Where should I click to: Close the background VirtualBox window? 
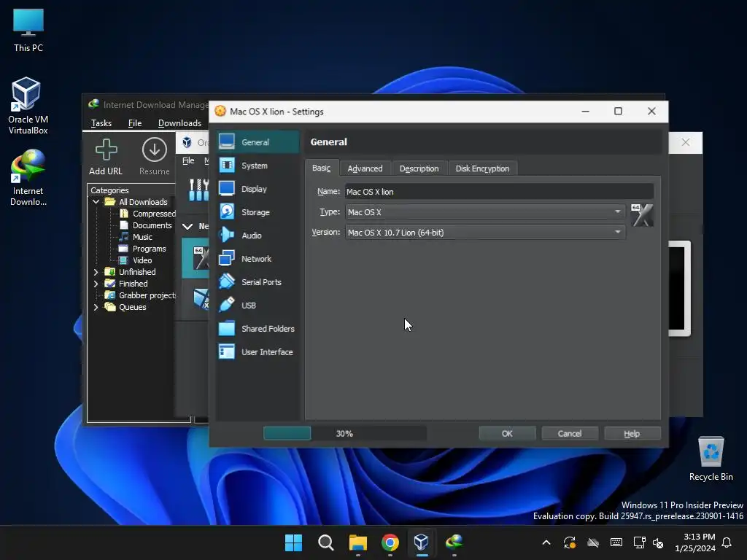tap(685, 142)
